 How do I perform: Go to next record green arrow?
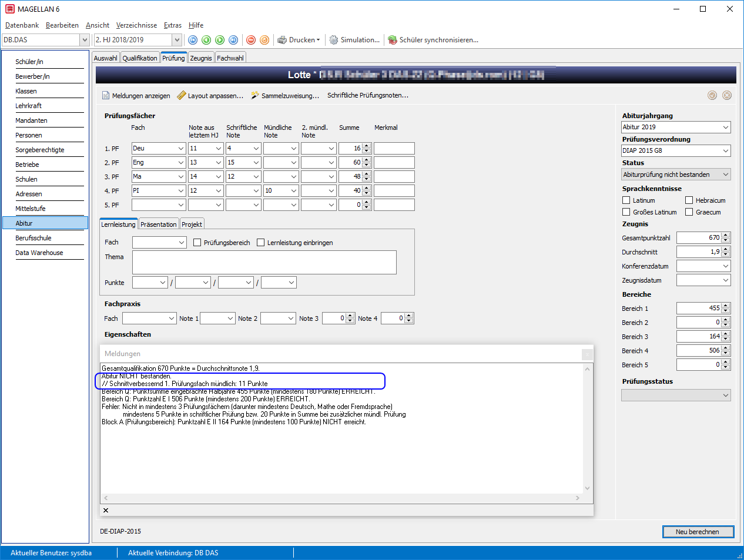tap(220, 40)
